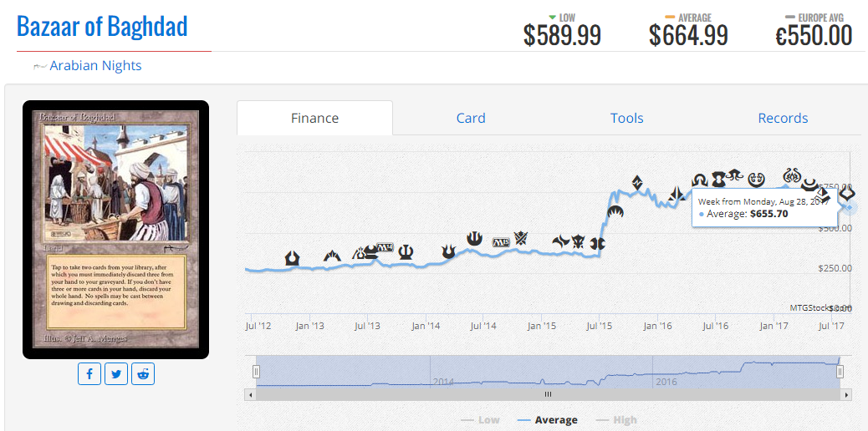Screen dimensions: 868x431
Task: Select the M15 core set marker
Action: (x=500, y=242)
